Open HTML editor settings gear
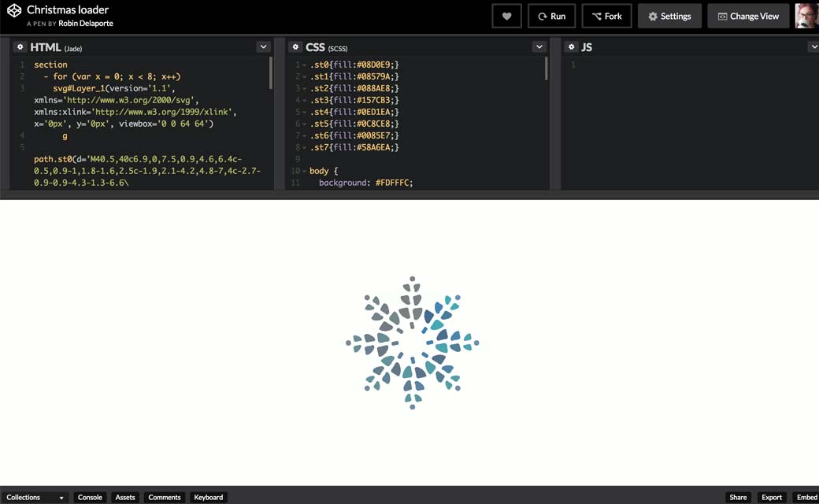The height and width of the screenshot is (504, 819). tap(20, 47)
